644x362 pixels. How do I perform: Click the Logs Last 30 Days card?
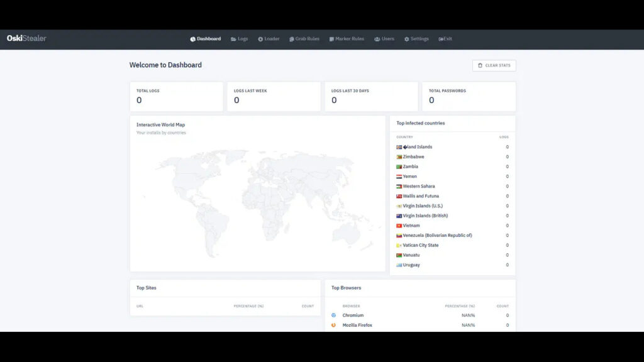(371, 96)
